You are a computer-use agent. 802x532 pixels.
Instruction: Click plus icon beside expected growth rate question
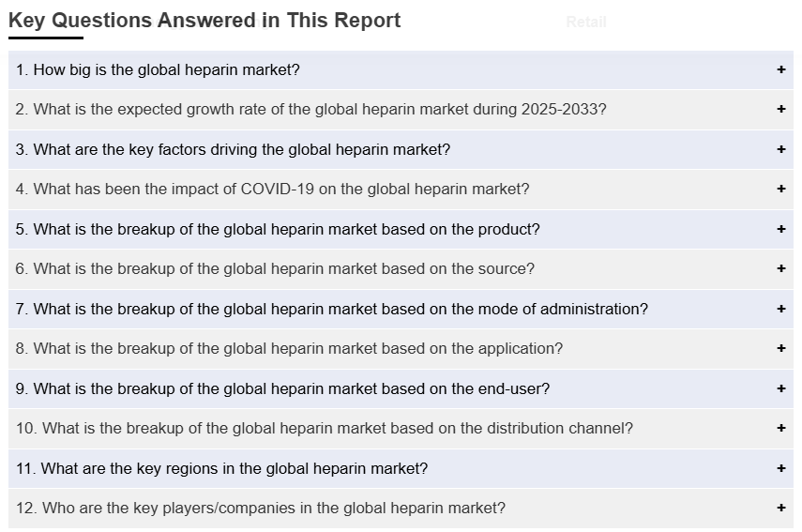tap(780, 109)
